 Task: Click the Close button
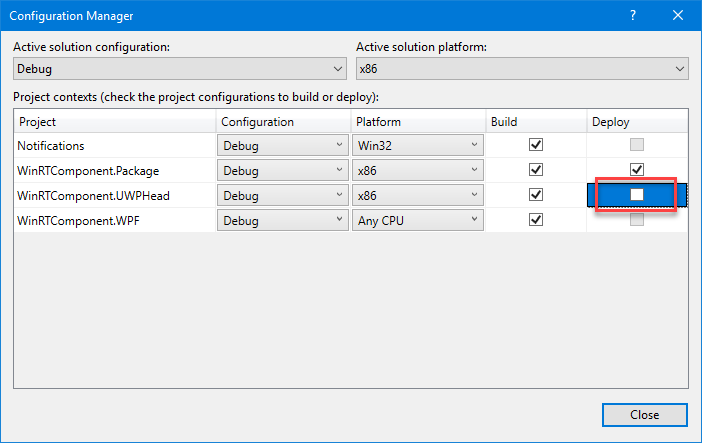click(644, 415)
